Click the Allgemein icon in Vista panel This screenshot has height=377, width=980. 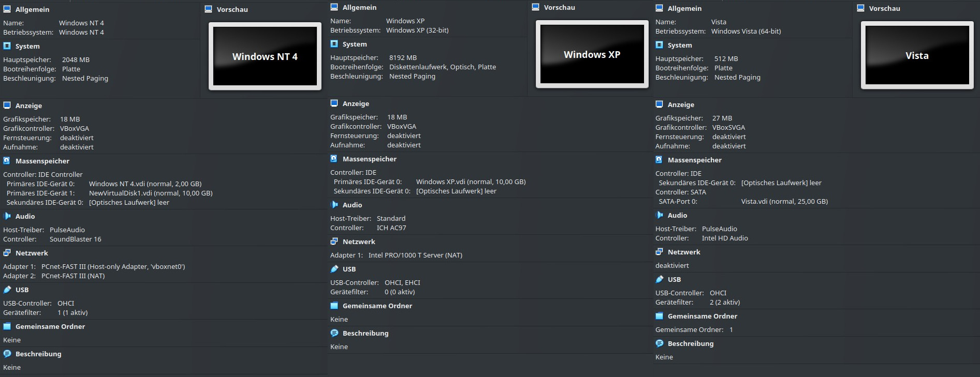point(660,8)
